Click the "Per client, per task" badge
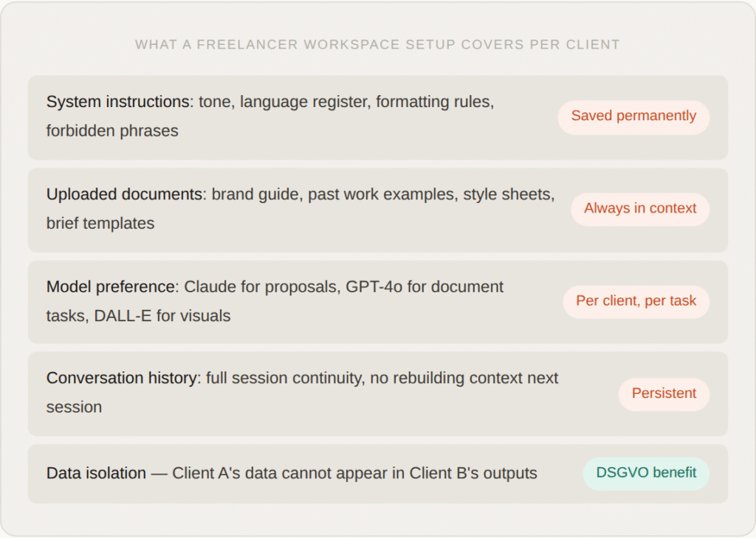 coord(636,301)
